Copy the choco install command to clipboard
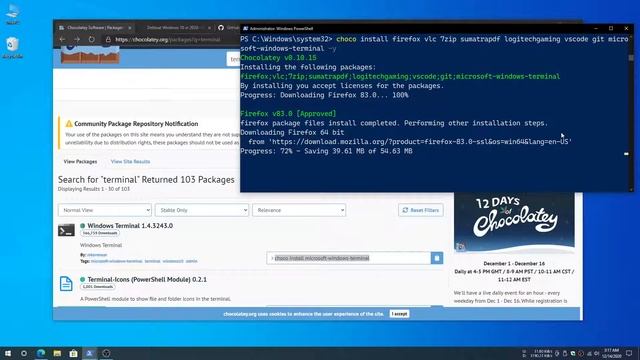 [437, 258]
